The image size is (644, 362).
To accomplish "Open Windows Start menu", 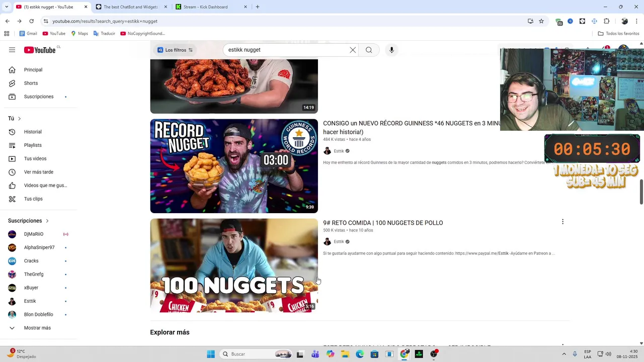I will [x=211, y=354].
